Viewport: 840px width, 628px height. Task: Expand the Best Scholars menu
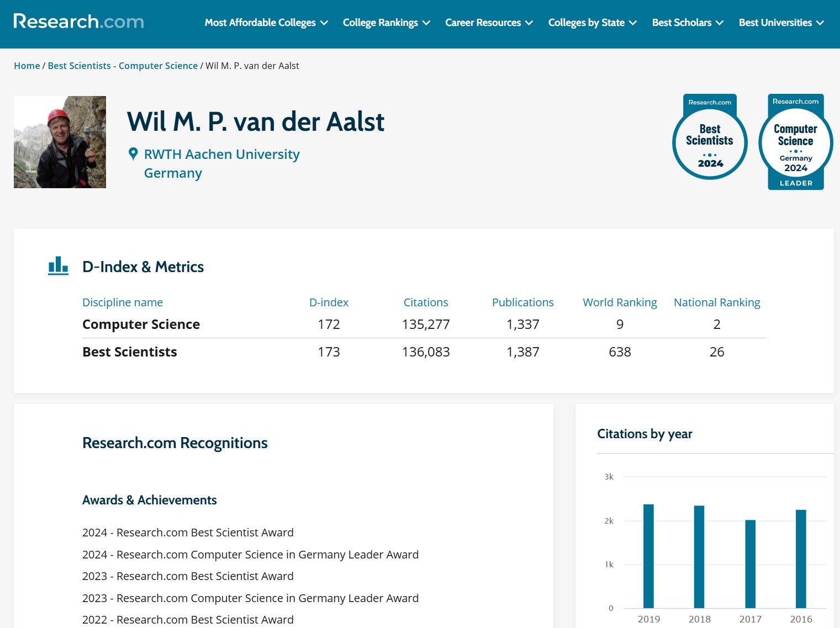coord(688,23)
